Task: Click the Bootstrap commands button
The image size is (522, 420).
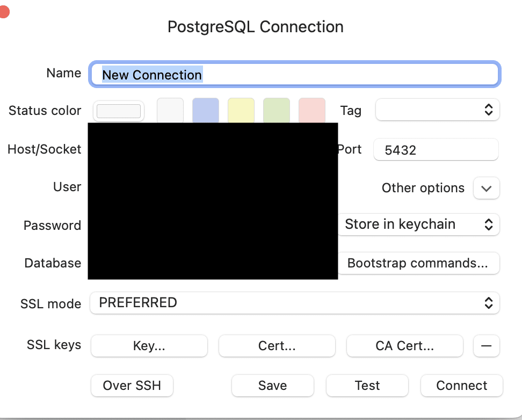Action: pos(419,263)
